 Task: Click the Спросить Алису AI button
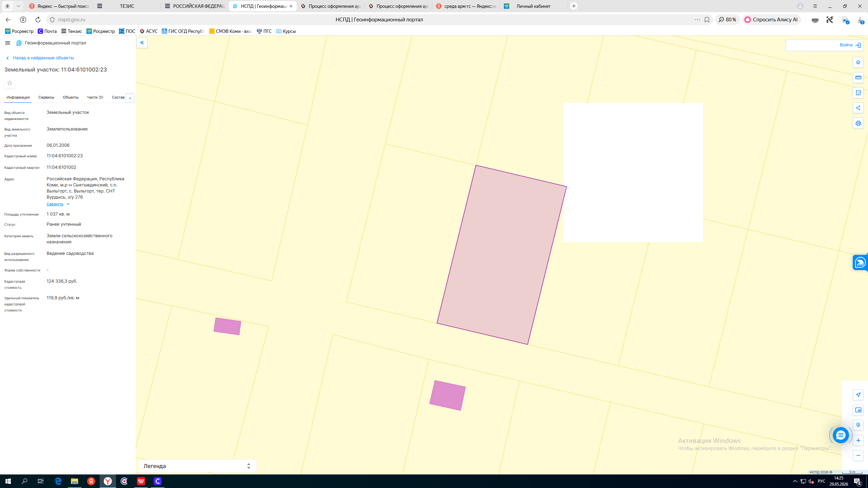[772, 20]
